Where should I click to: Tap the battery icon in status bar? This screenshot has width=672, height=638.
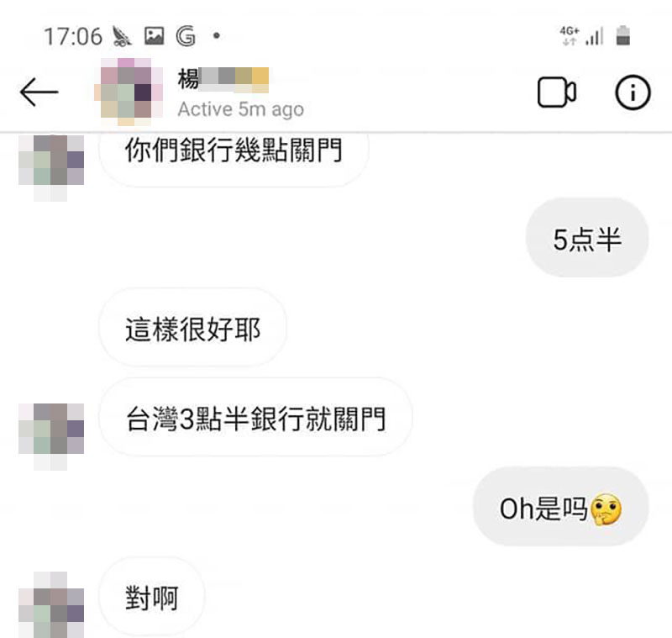pos(622,35)
